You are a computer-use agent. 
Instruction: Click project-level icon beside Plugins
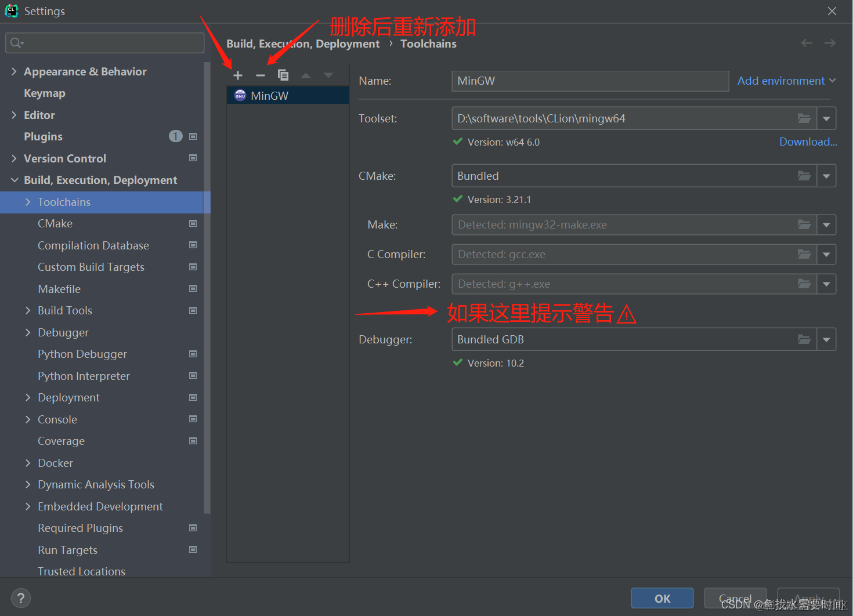[193, 136]
